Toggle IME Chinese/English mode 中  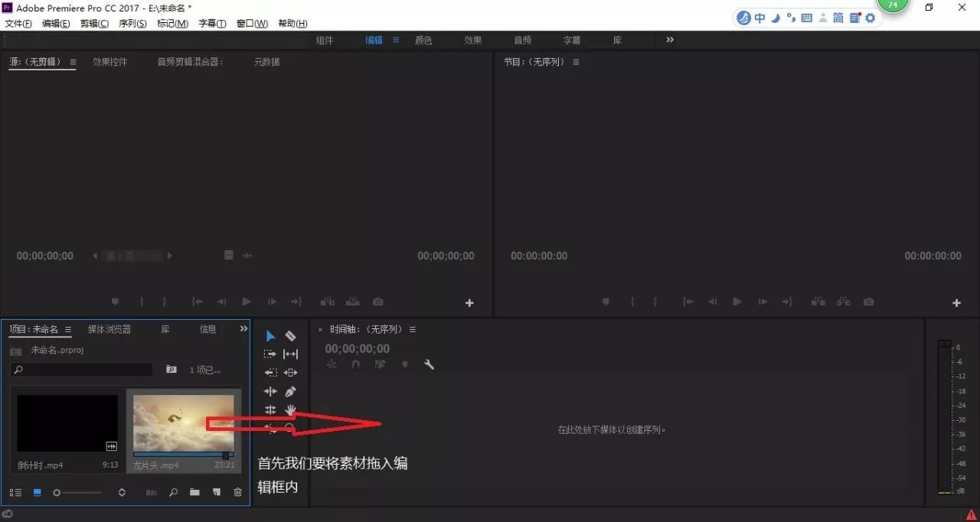(x=759, y=18)
